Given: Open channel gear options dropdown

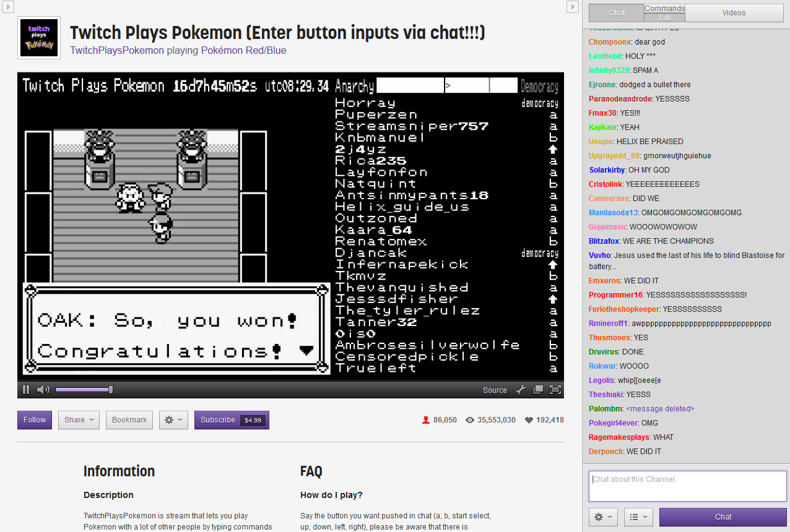Looking at the screenshot, I should [173, 420].
